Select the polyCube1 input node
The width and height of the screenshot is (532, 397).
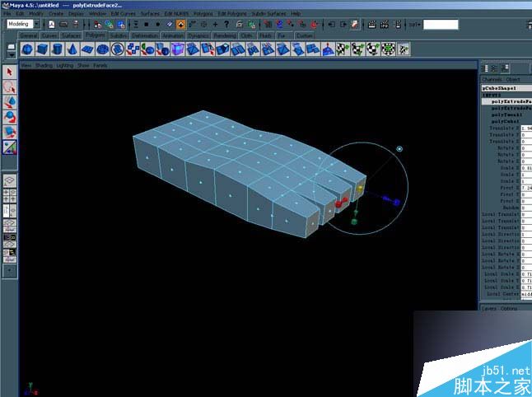(505, 121)
